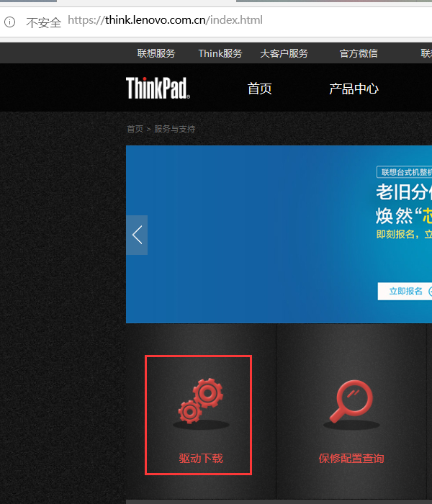
Task: Open 大客户服务 in the top bar
Action: pos(284,53)
